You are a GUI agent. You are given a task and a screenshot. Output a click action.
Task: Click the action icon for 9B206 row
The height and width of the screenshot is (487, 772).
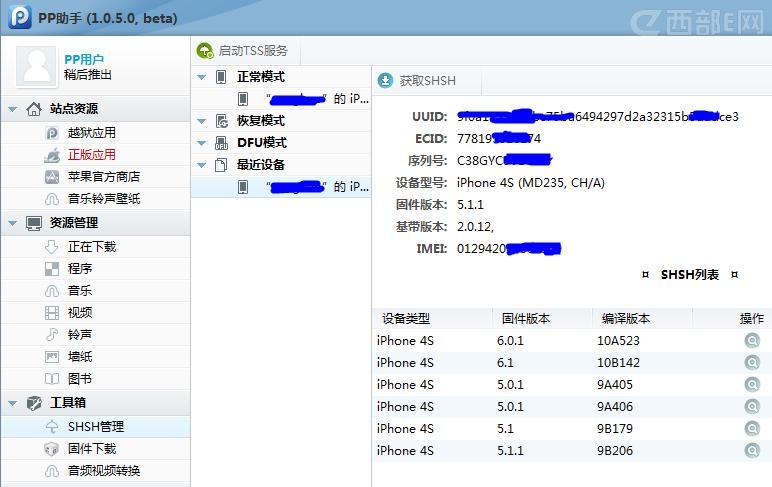pyautogui.click(x=752, y=451)
